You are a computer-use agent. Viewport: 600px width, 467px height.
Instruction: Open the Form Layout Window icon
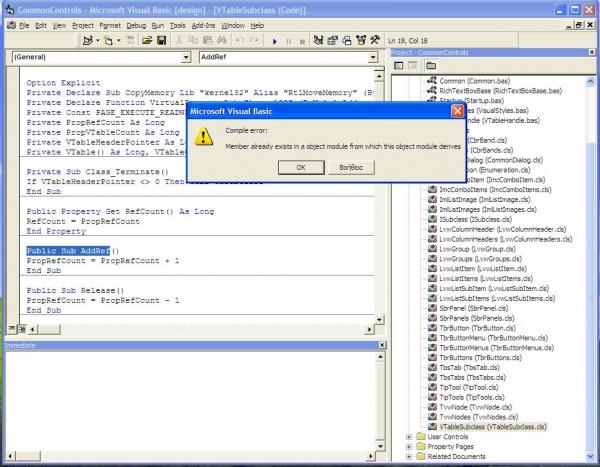point(347,40)
